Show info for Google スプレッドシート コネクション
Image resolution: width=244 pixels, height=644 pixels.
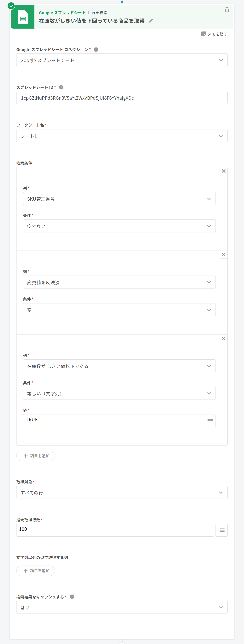[x=96, y=50]
